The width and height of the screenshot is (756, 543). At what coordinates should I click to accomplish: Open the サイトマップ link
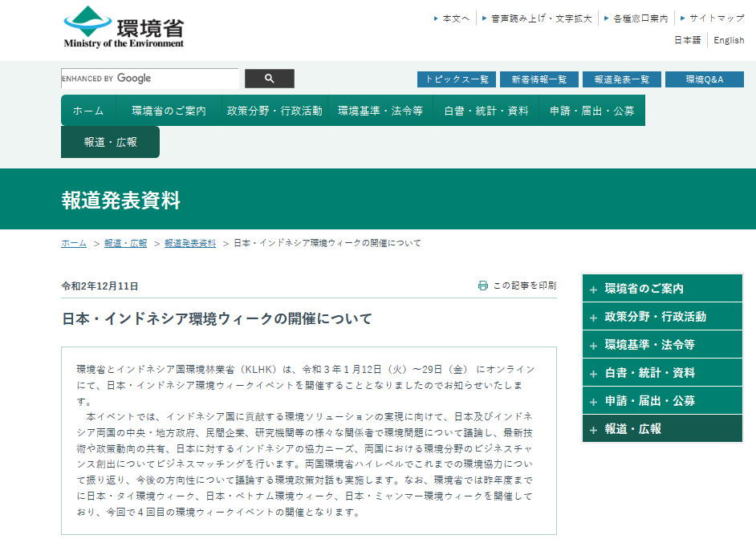pos(716,18)
